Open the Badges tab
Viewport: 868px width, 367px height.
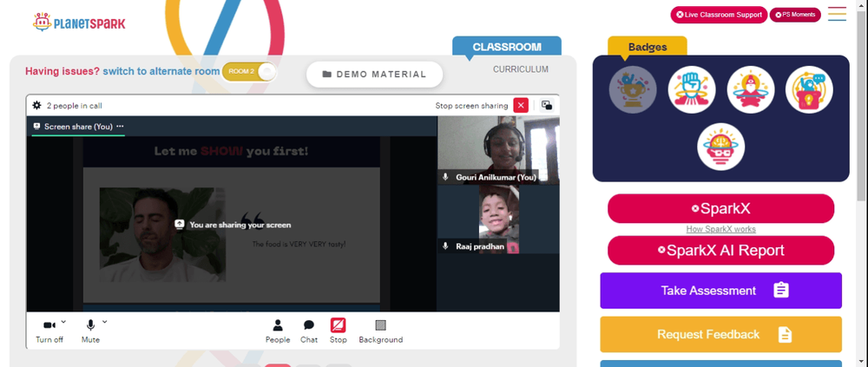click(x=648, y=47)
